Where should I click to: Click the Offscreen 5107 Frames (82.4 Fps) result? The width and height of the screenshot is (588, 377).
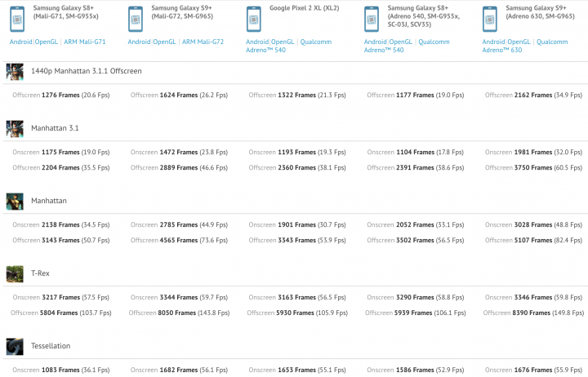(x=533, y=240)
